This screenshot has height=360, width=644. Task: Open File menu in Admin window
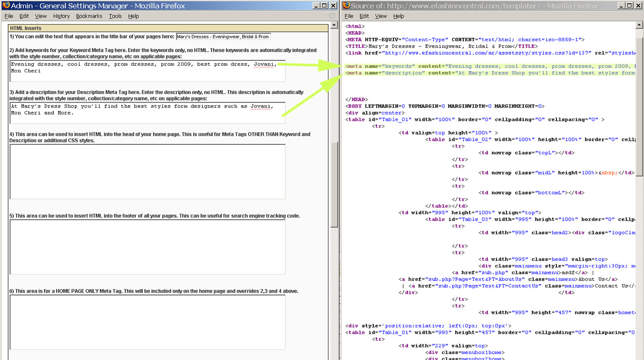coord(9,16)
